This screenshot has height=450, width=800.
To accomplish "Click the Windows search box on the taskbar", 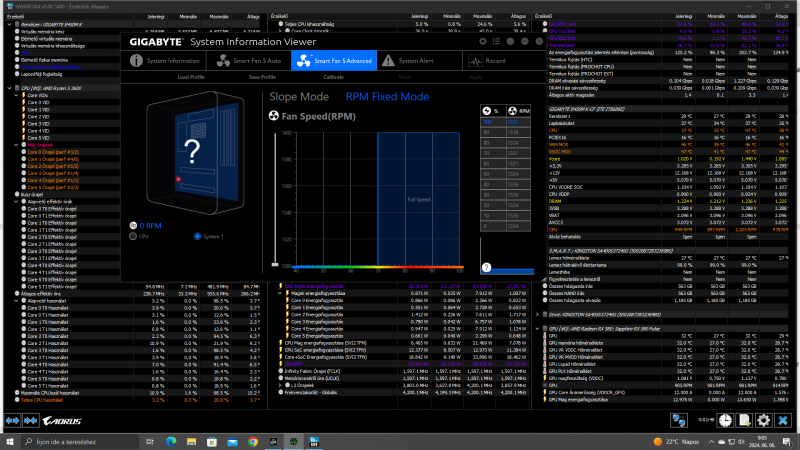I will (81, 441).
